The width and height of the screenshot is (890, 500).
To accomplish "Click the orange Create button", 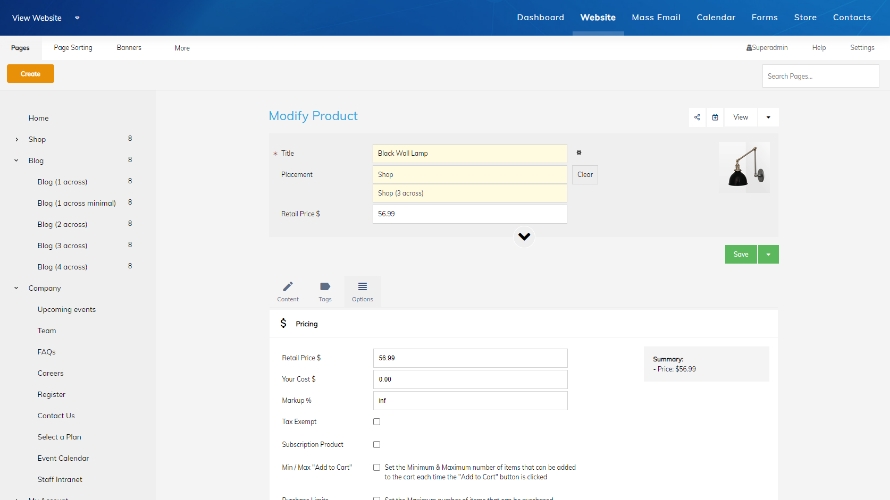I will click(30, 74).
